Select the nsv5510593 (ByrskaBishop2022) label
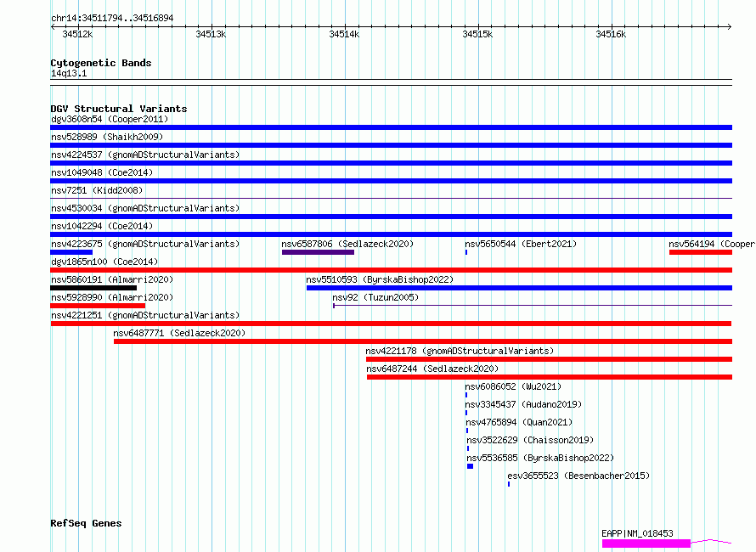Image resolution: width=756 pixels, height=552 pixels. click(x=380, y=279)
